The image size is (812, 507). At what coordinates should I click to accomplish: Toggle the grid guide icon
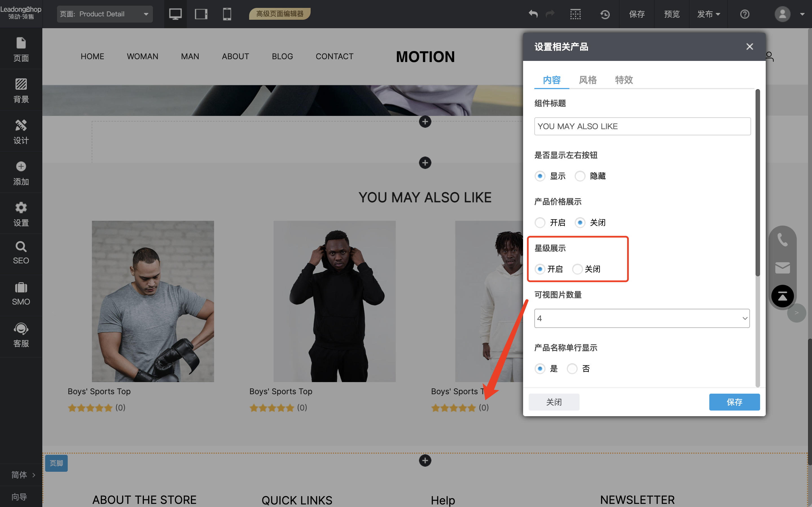(576, 14)
